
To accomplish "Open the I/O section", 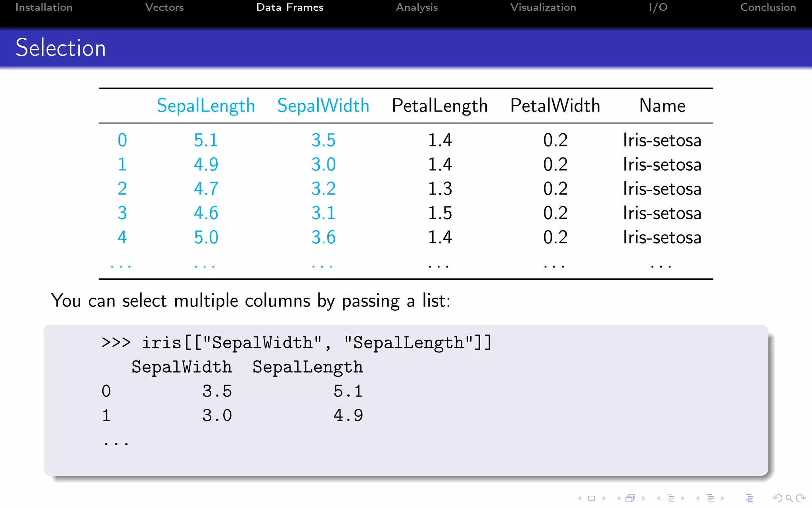I will coord(658,7).
